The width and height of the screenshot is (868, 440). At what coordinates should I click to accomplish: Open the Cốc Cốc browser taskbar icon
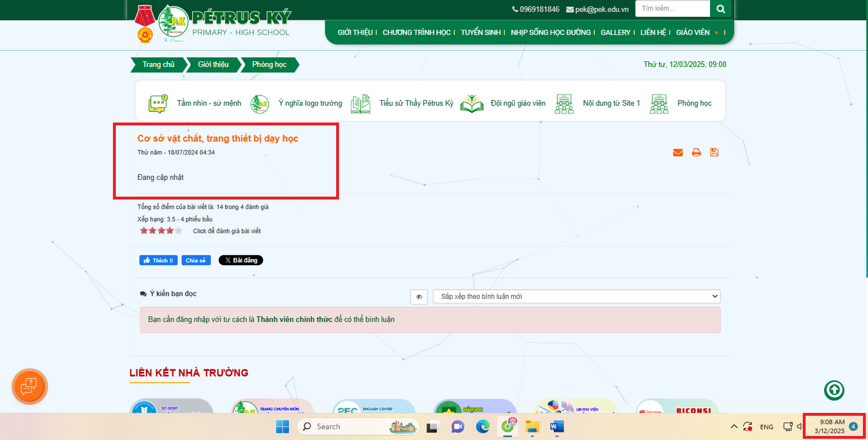508,427
